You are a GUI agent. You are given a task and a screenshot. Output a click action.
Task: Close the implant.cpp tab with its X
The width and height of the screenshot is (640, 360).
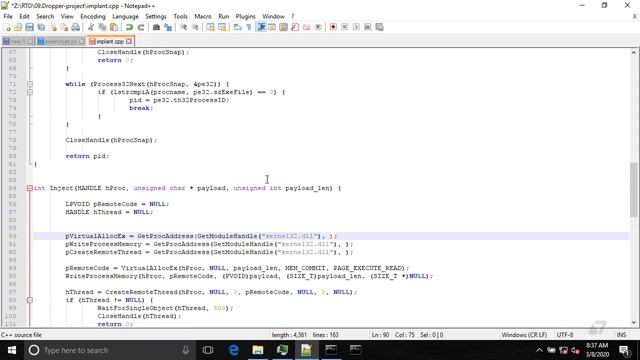[x=129, y=42]
